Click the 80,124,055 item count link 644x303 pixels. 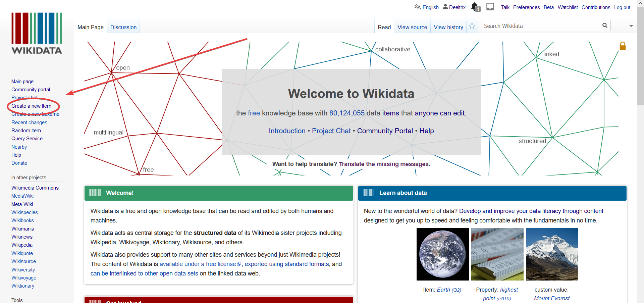(x=347, y=113)
